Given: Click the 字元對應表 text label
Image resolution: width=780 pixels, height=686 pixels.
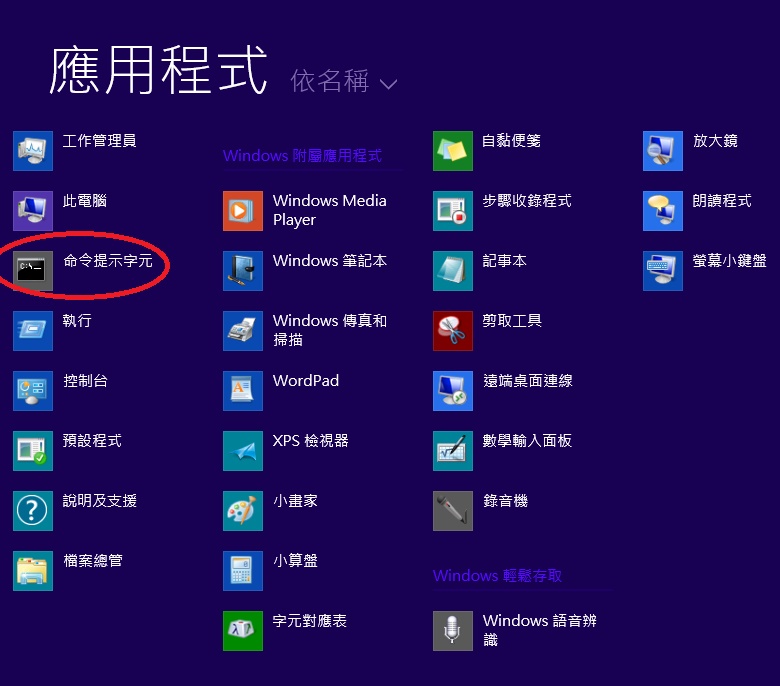Looking at the screenshot, I should tap(309, 620).
